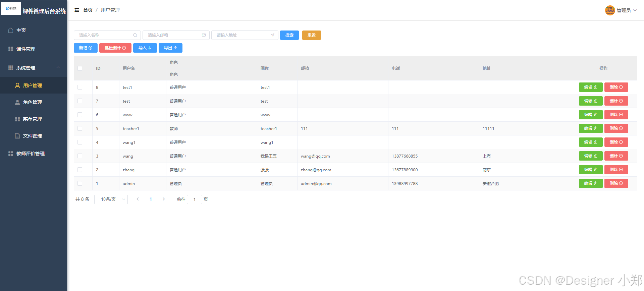644x291 pixels.
Task: Open 角色管理 in the sidebar
Action: [34, 102]
